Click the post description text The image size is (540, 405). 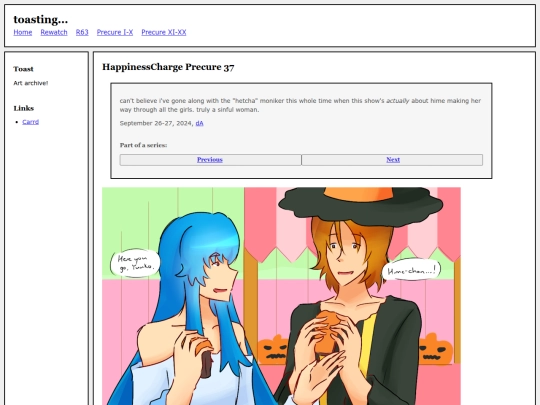tap(300, 105)
